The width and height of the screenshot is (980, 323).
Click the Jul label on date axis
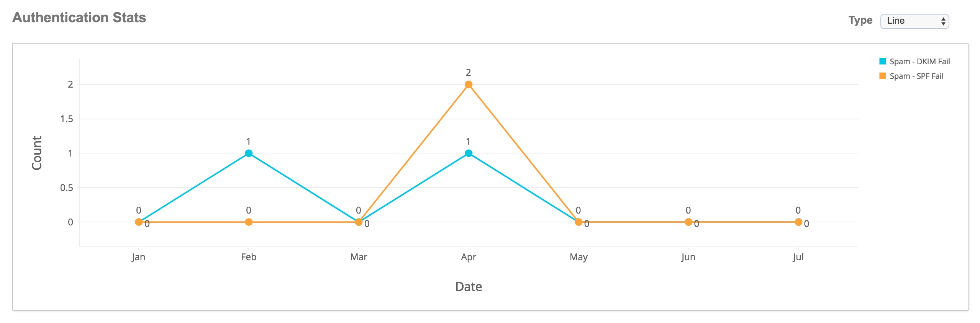tap(798, 257)
